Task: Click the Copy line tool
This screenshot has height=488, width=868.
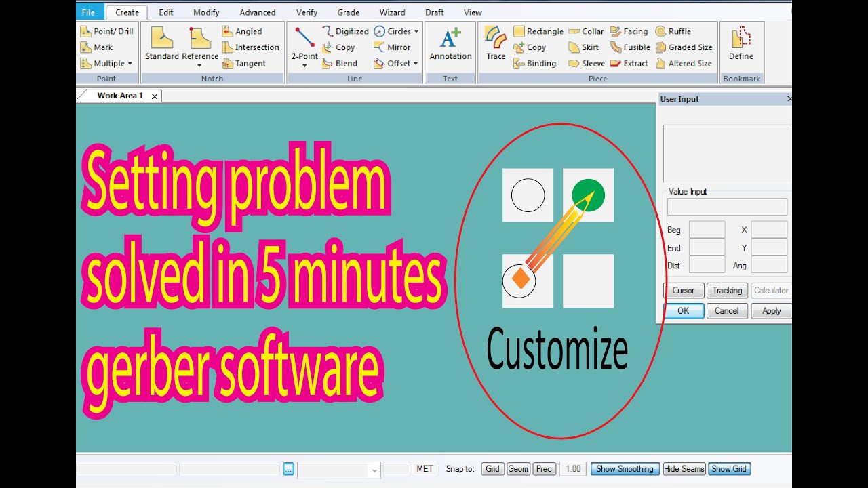Action: (x=338, y=47)
